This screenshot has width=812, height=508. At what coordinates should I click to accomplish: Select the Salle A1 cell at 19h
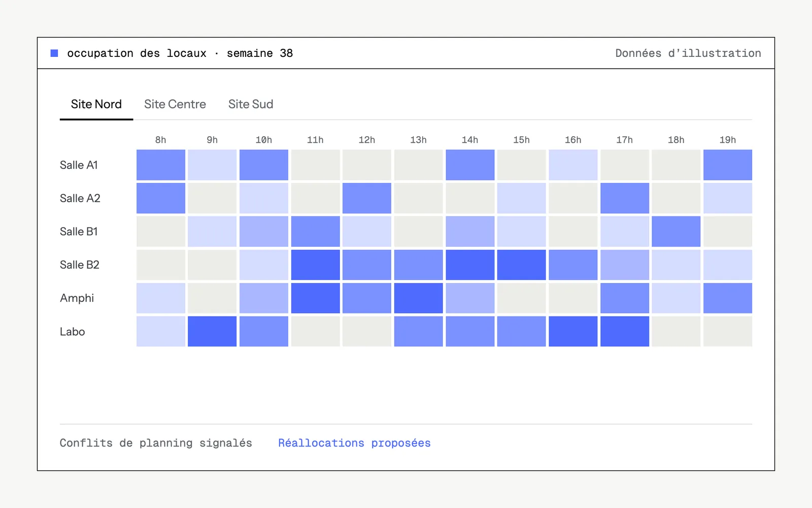[x=728, y=165]
